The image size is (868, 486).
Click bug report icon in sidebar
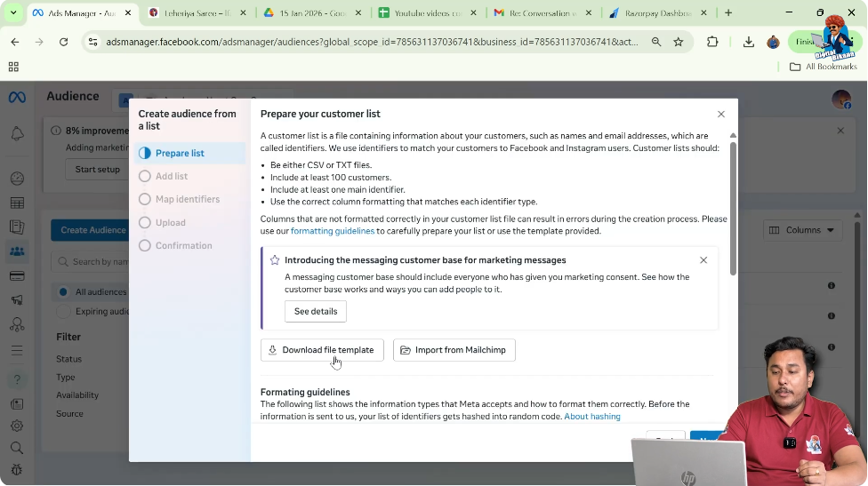[x=17, y=470]
